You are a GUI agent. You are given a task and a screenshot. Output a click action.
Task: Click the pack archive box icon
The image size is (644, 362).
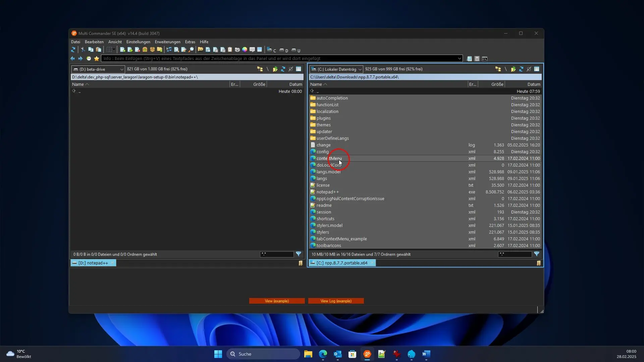[145, 50]
